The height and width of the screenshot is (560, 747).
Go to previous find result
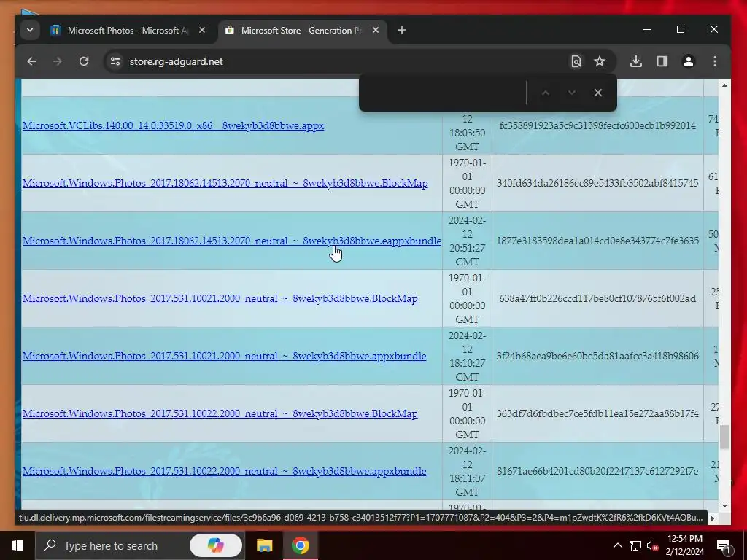[546, 93]
